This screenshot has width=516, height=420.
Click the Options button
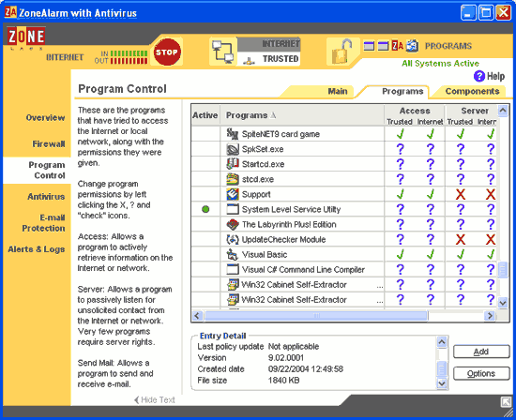pyautogui.click(x=481, y=373)
